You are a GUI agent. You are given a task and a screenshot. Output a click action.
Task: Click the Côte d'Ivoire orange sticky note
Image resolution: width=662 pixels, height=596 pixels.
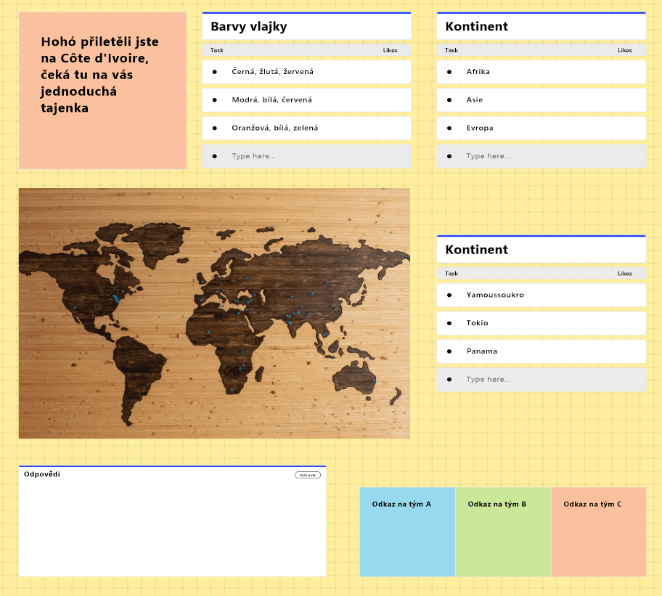[102, 90]
